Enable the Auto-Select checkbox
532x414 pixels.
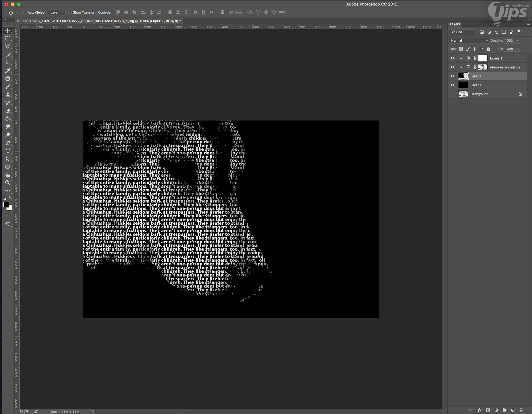(25, 12)
